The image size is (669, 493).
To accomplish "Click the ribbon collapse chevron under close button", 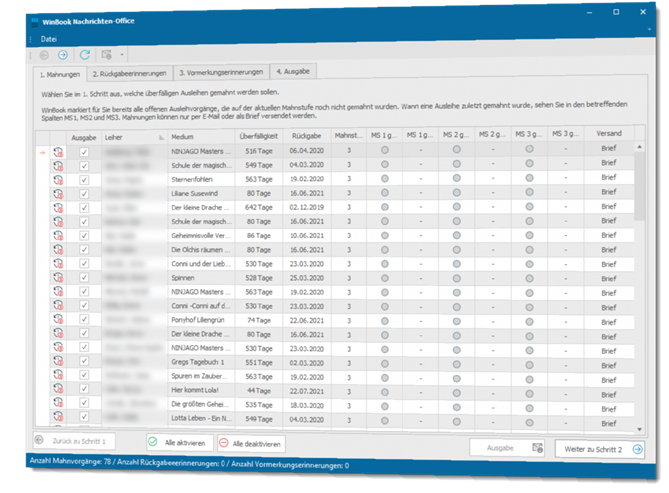I will tap(649, 29).
